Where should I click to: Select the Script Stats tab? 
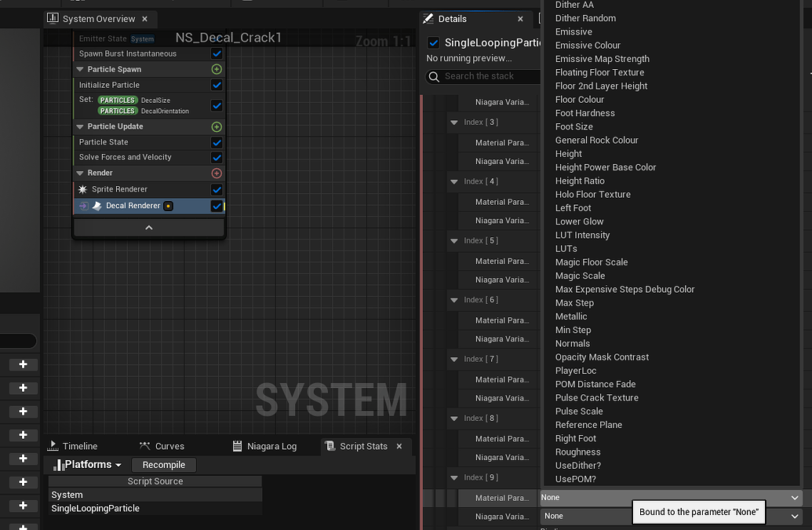coord(366,445)
